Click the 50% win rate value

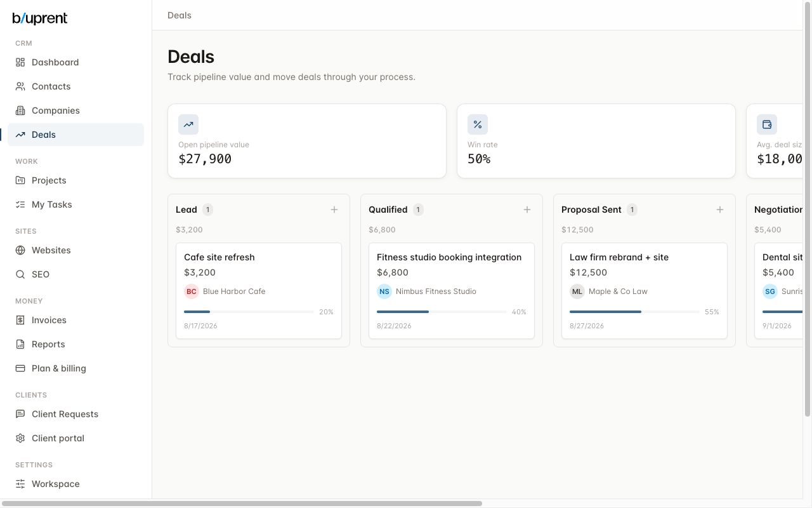[x=479, y=159]
